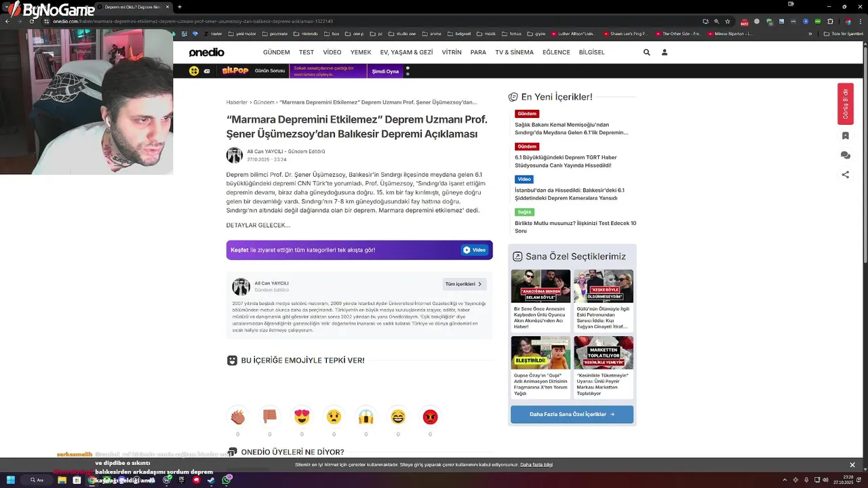
Task: Open the VİDEO menu item
Action: tap(332, 52)
